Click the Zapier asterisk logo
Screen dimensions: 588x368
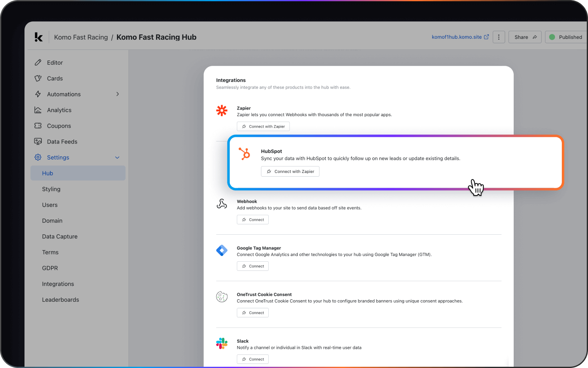pyautogui.click(x=222, y=110)
